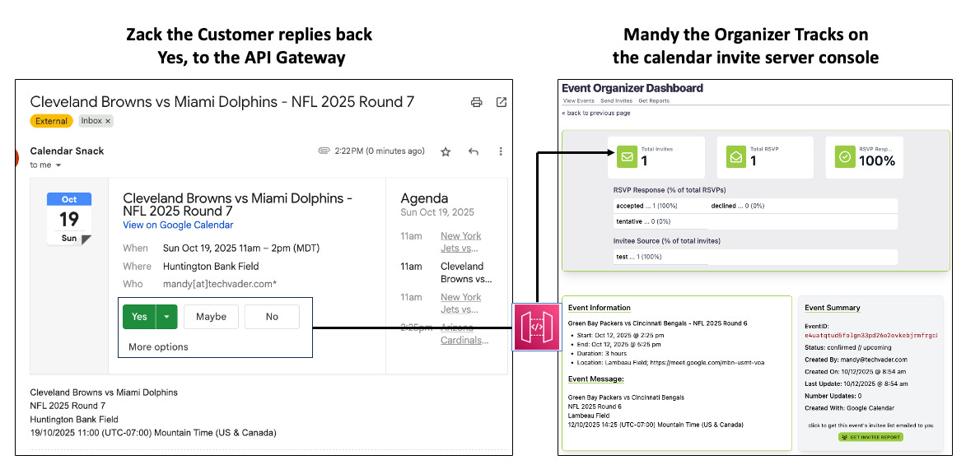Click the Total Invites envelope icon
The height and width of the screenshot is (474, 980).
coord(627,157)
